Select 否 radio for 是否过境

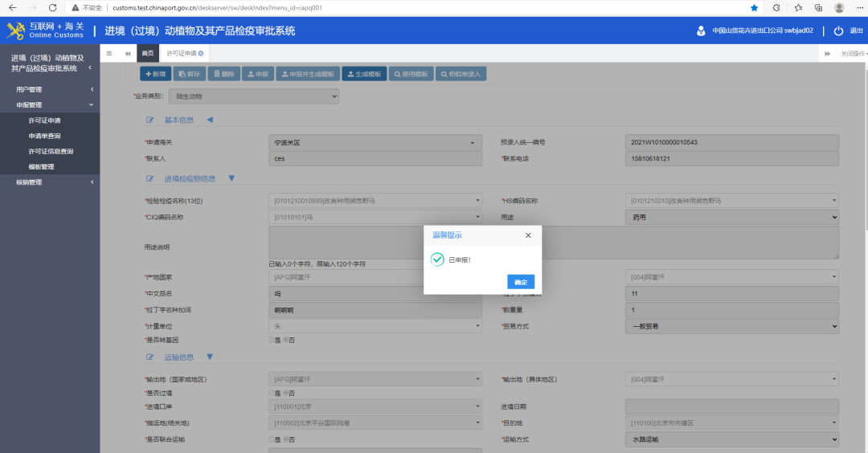[285, 394]
